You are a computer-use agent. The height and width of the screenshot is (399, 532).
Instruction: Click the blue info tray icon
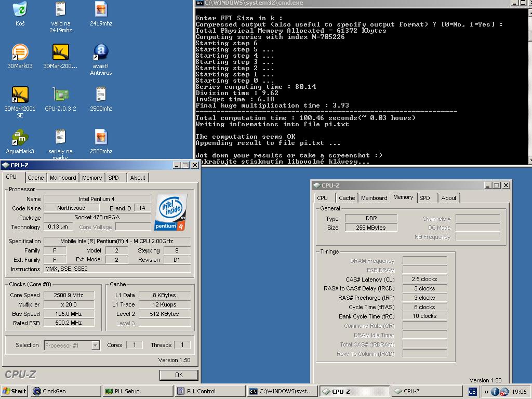tap(495, 392)
